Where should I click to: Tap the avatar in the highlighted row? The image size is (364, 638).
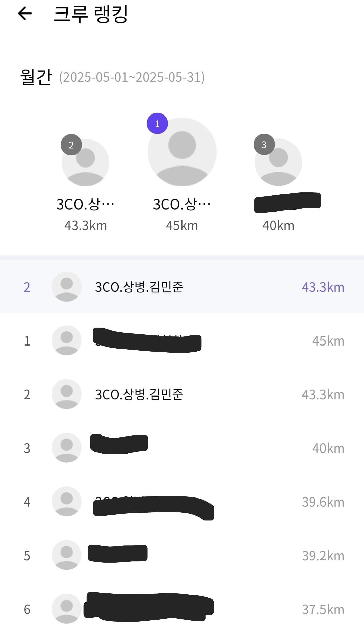tap(66, 287)
